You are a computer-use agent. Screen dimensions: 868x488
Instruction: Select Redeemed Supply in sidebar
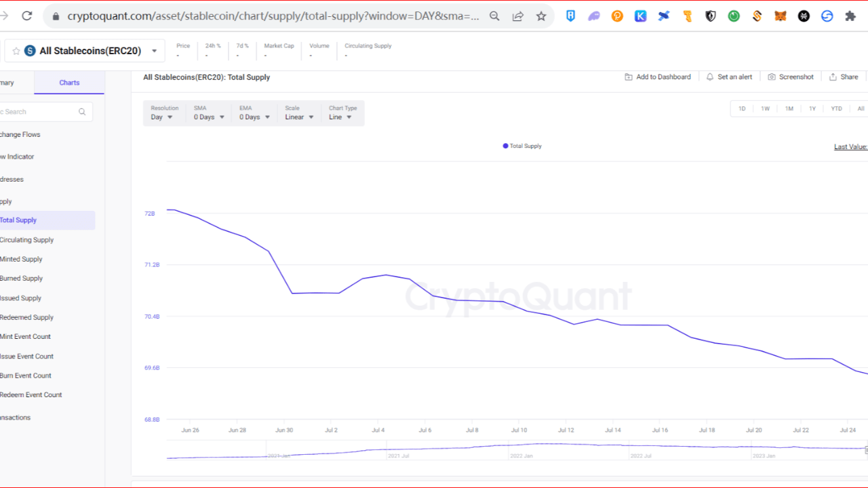[26, 317]
